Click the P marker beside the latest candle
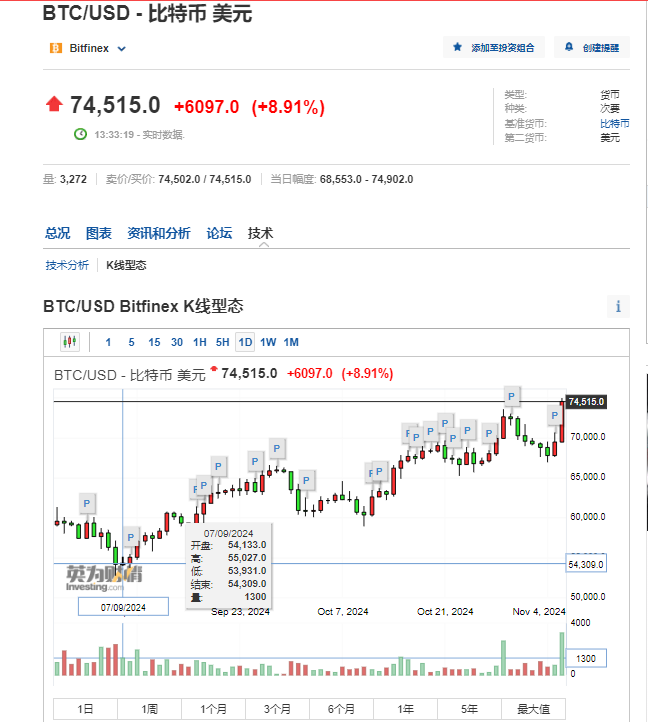Image resolution: width=648 pixels, height=722 pixels. pos(555,415)
